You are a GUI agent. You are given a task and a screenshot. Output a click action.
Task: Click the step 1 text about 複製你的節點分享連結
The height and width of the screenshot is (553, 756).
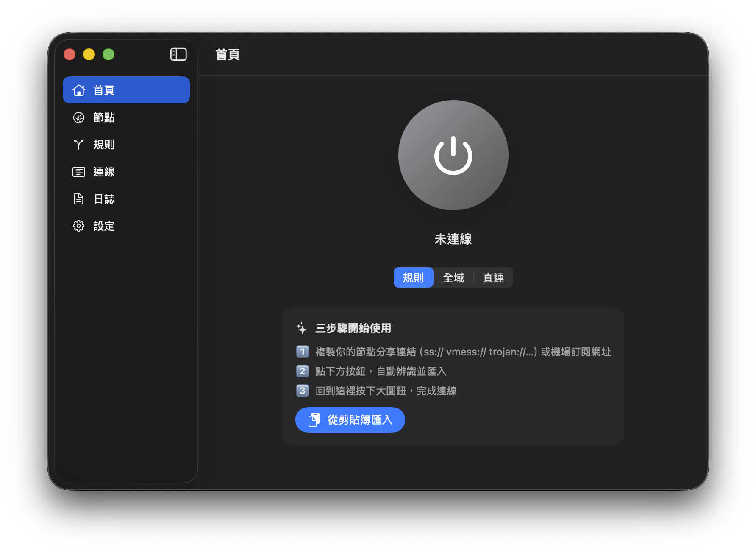[463, 352]
